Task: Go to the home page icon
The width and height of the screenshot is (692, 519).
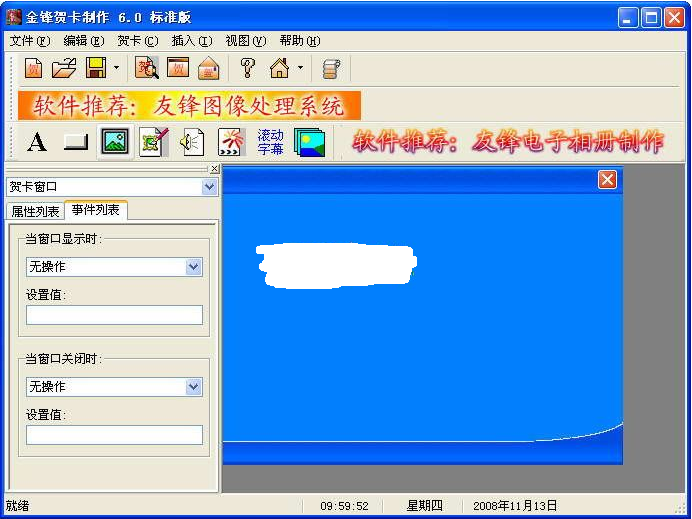Action: coord(279,68)
